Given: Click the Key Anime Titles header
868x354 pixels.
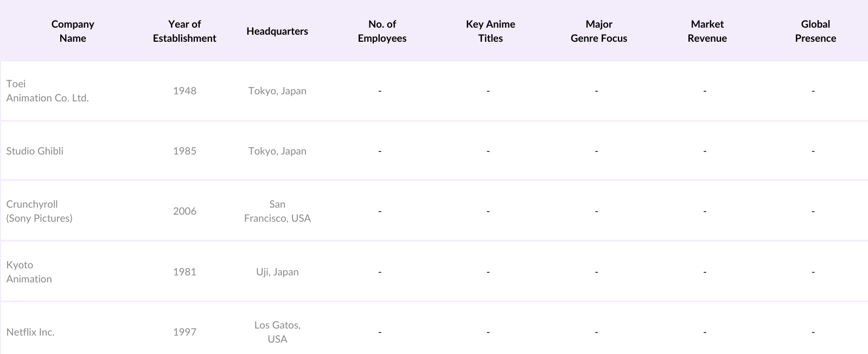Looking at the screenshot, I should click(x=490, y=31).
